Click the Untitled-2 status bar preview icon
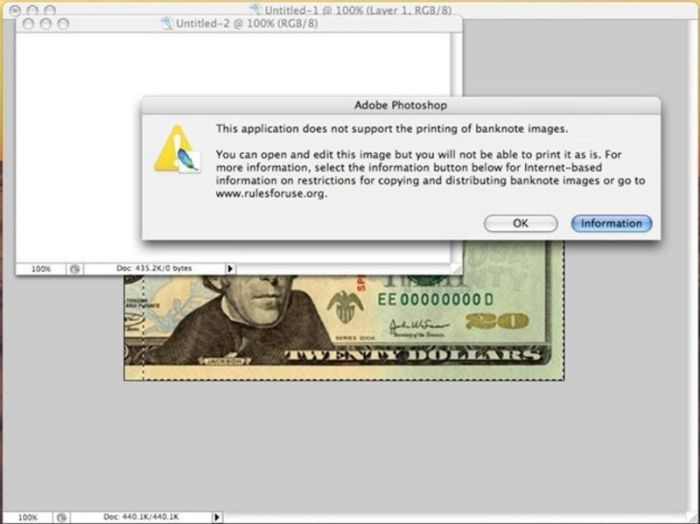Screen dimensions: 700x524 point(75,269)
